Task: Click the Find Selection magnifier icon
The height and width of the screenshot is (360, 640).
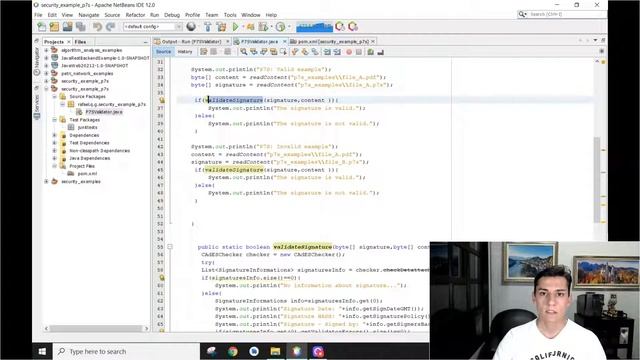Action: 244,52
